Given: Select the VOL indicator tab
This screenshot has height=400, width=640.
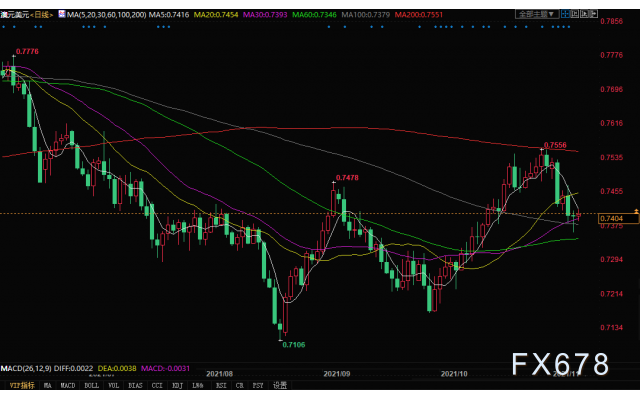Looking at the screenshot, I should tap(113, 385).
